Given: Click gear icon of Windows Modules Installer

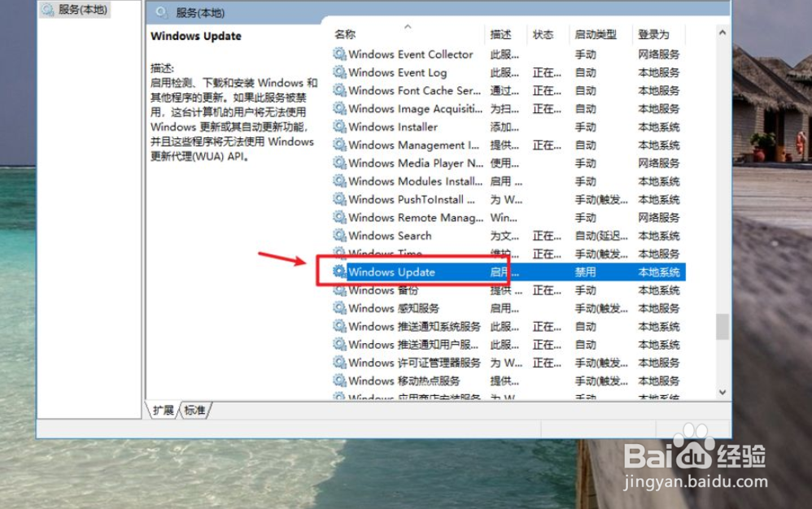Looking at the screenshot, I should 339,181.
